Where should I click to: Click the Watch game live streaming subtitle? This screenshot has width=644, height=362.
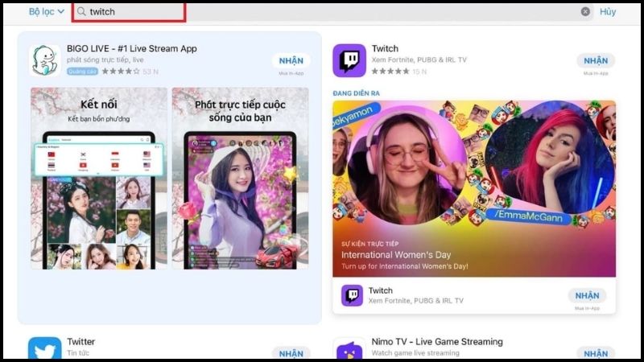[x=415, y=353]
